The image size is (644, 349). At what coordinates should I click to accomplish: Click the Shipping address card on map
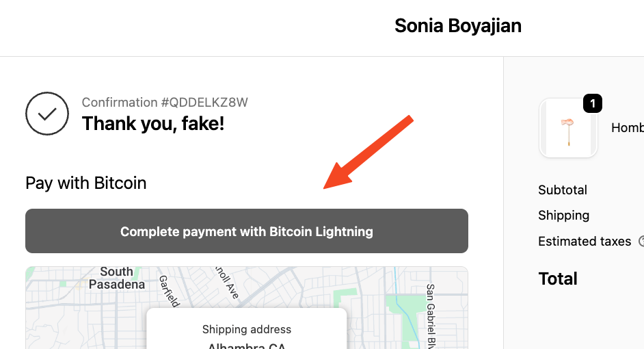247,330
